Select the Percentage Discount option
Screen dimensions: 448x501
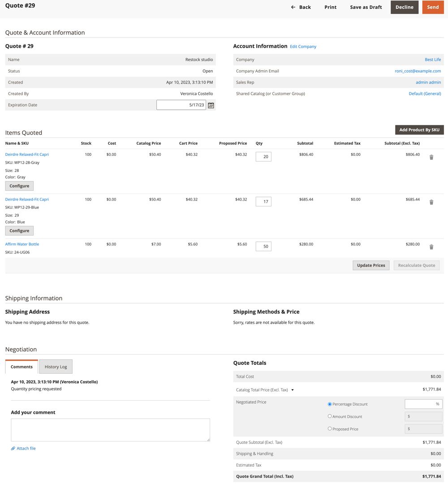(330, 404)
